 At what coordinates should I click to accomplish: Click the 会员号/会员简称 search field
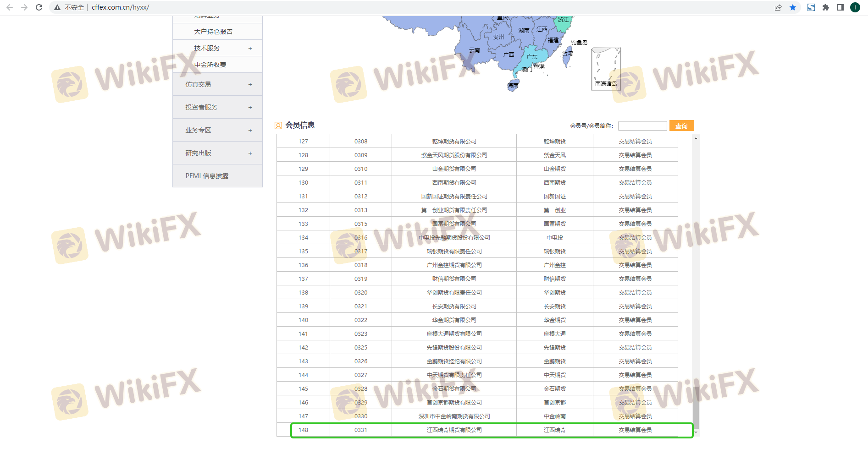click(x=642, y=126)
